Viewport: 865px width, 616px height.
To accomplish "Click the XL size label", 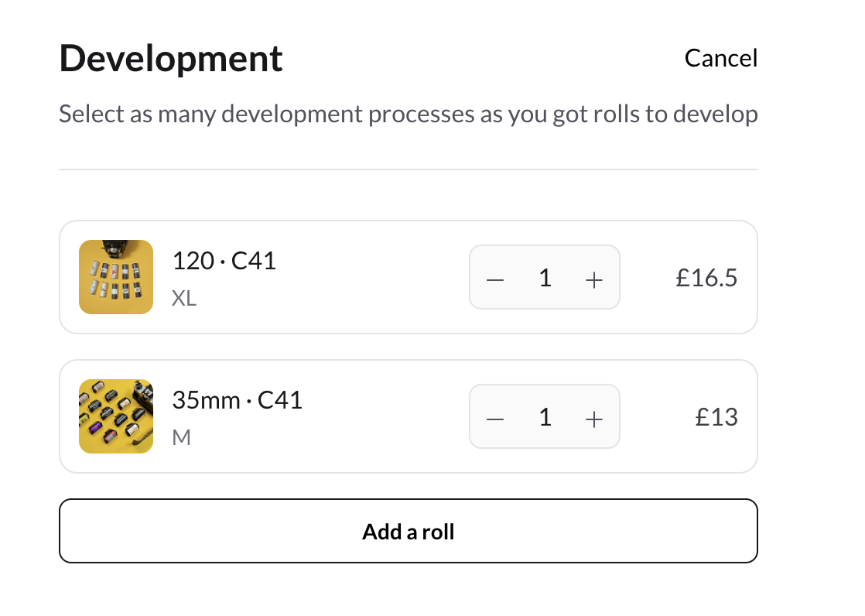I will [x=184, y=299].
